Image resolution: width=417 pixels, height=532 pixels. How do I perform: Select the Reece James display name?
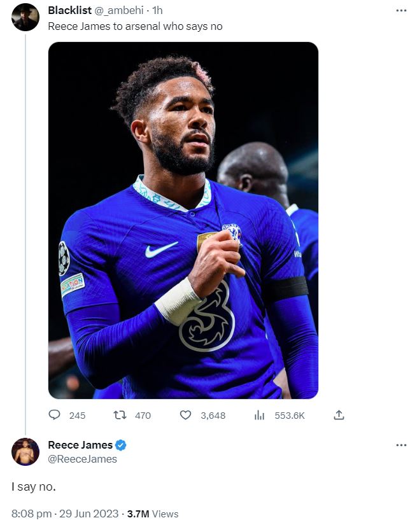tap(81, 445)
